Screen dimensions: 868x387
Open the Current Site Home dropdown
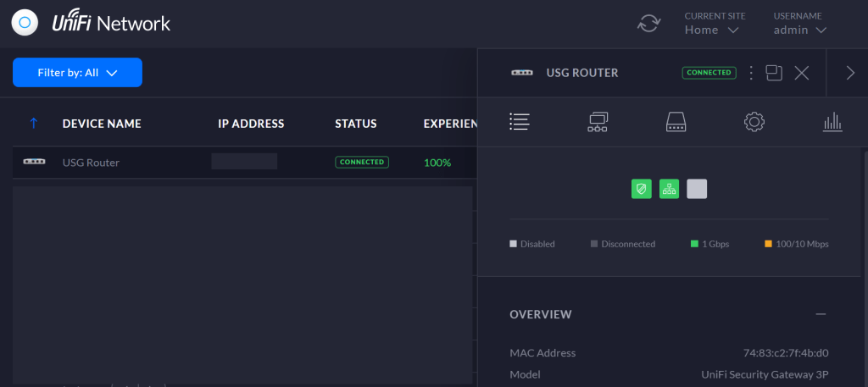pos(712,30)
